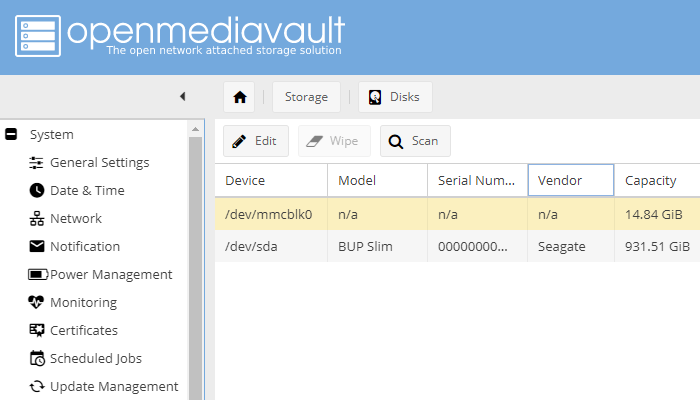Open the Network section
Screen dimensions: 700x400
76,219
